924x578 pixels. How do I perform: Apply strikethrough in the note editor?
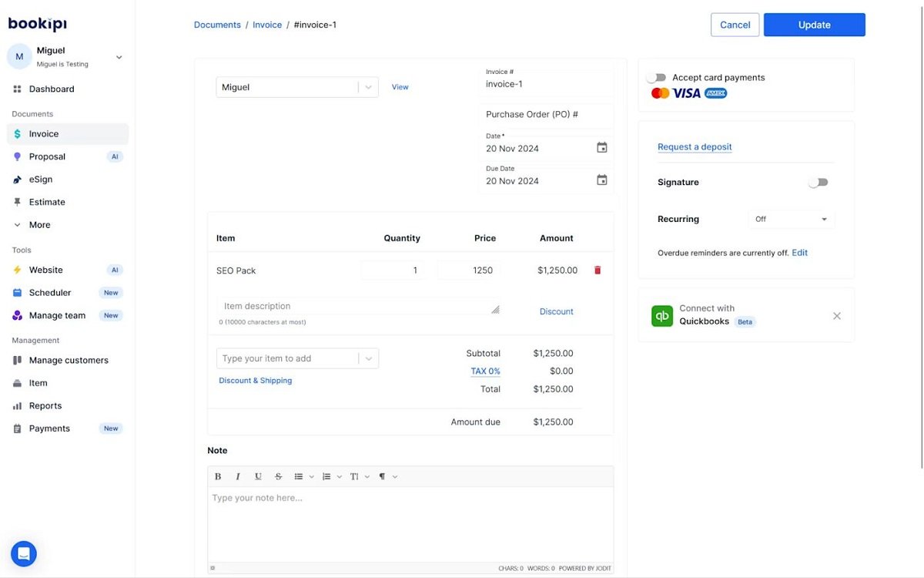pos(278,476)
